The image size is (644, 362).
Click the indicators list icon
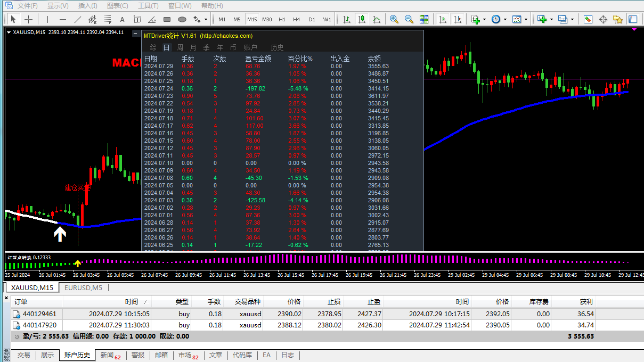(476, 19)
